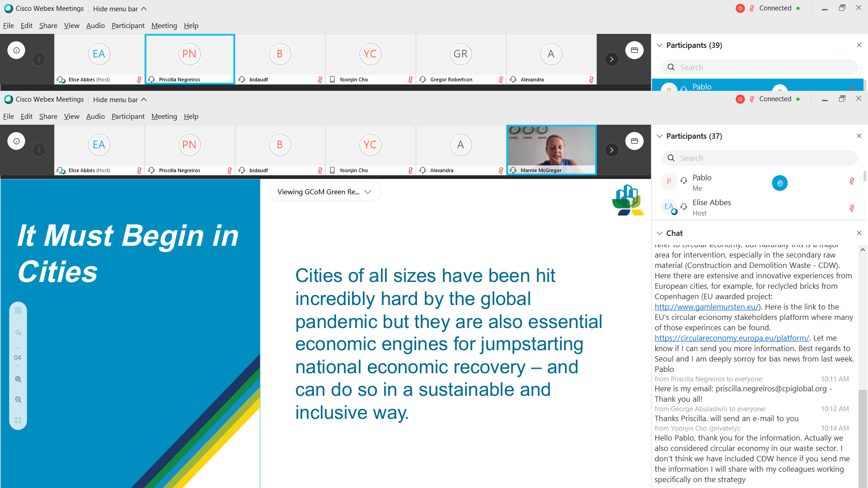The width and height of the screenshot is (868, 488).
Task: Toggle raise hand next to Pablo
Action: [x=779, y=183]
